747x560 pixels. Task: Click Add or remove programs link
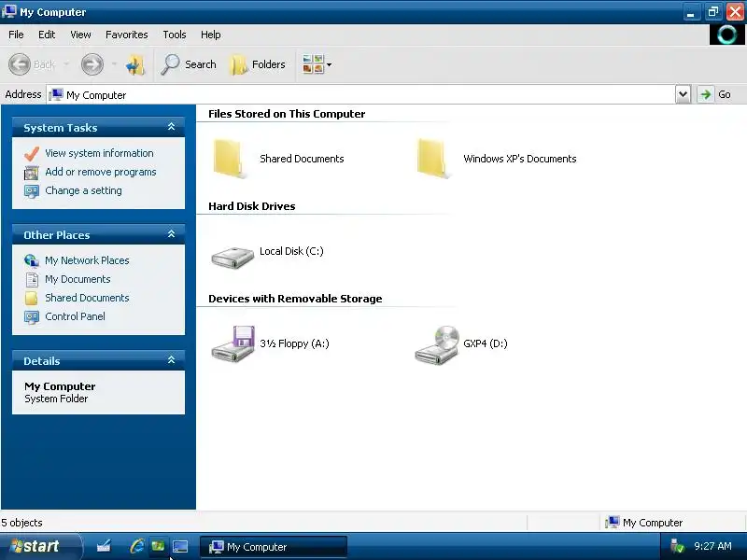101,172
